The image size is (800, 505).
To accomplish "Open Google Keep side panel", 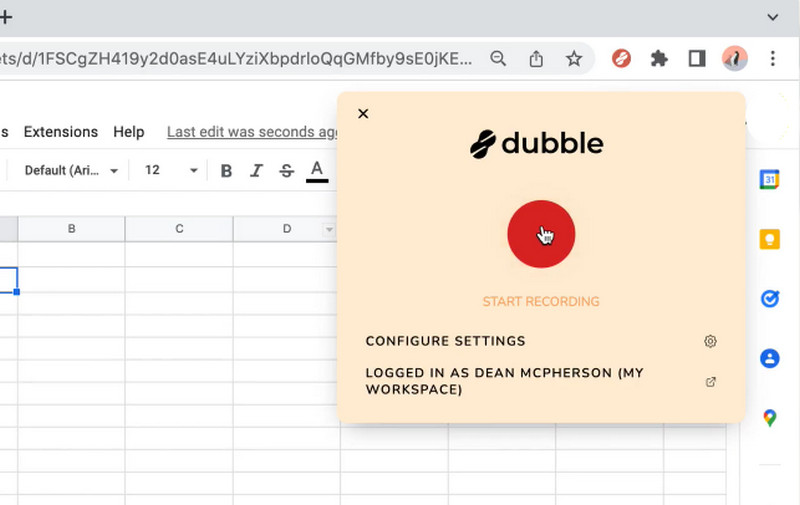I will pos(769,239).
